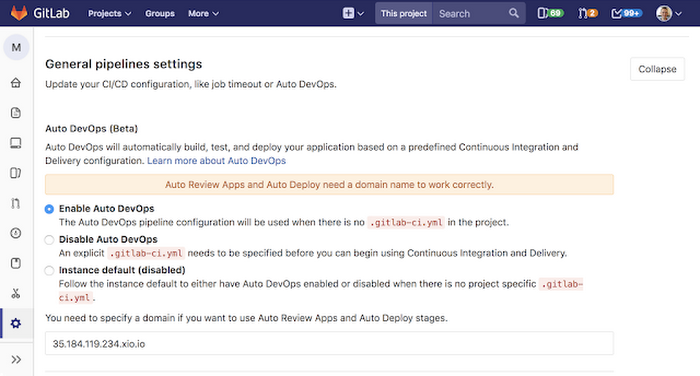Screen dimensions: 700x376
Task: Open the plus new item dropdown
Action: pyautogui.click(x=353, y=13)
